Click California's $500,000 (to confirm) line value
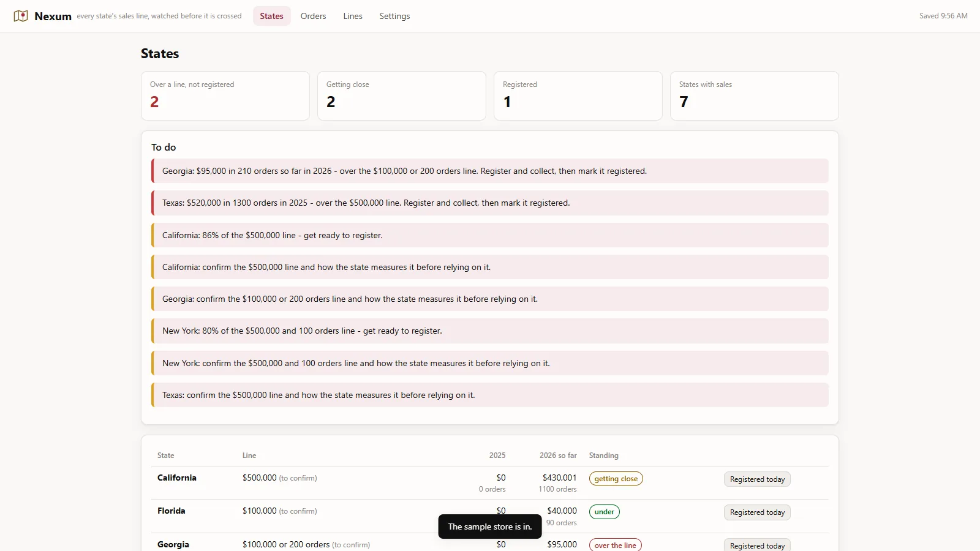980x551 pixels. (x=280, y=478)
